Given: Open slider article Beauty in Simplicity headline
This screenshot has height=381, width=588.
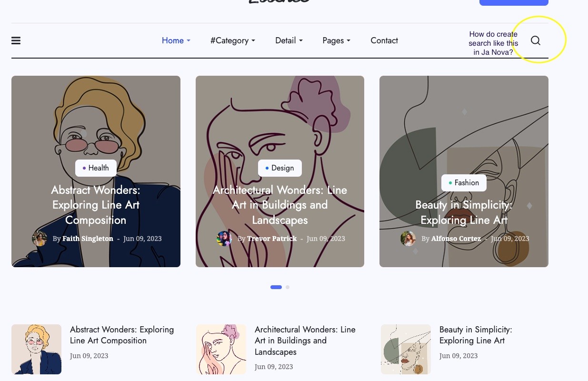Looking at the screenshot, I should point(464,212).
